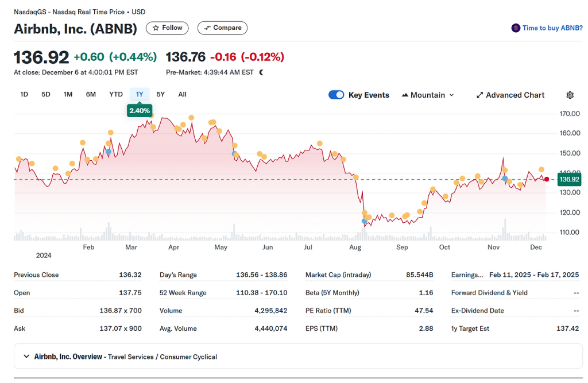Viewport: 588px width, 383px height.
Task: Click the EPS (TTM) value 2.88
Action: 426,329
